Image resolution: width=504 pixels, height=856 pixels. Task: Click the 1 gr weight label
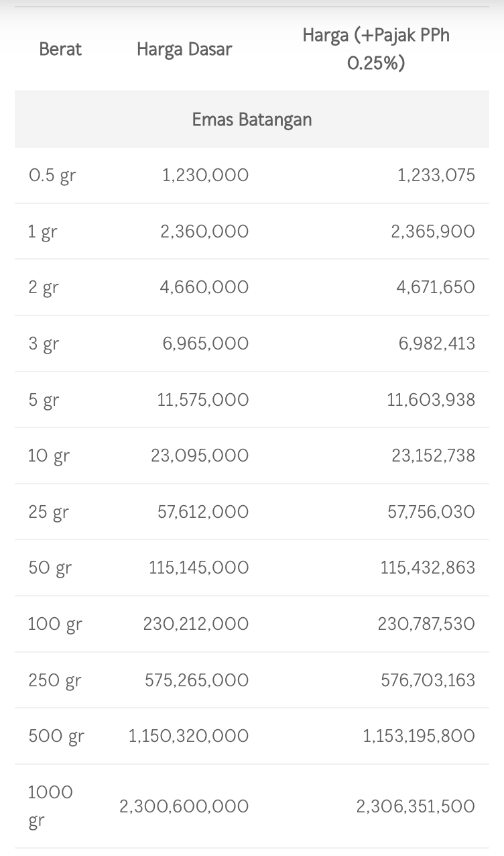tap(43, 232)
